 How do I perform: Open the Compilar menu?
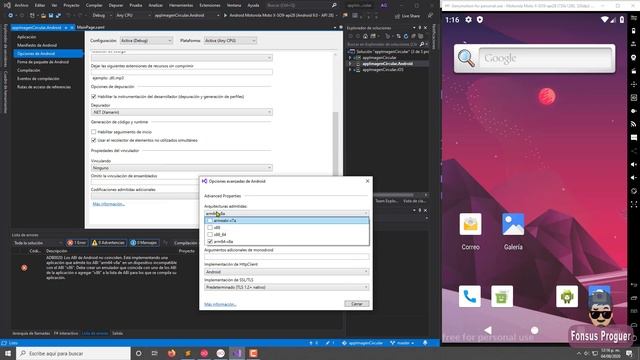point(94,5)
